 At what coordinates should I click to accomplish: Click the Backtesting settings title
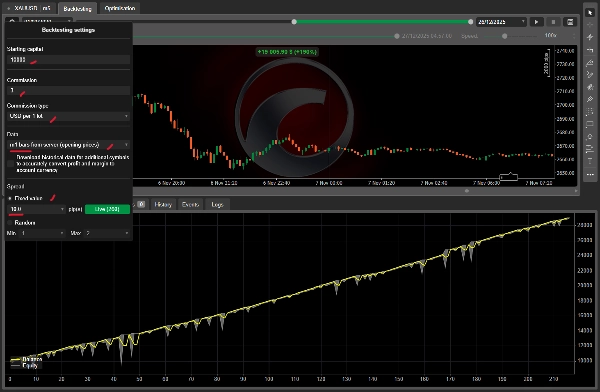click(68, 30)
